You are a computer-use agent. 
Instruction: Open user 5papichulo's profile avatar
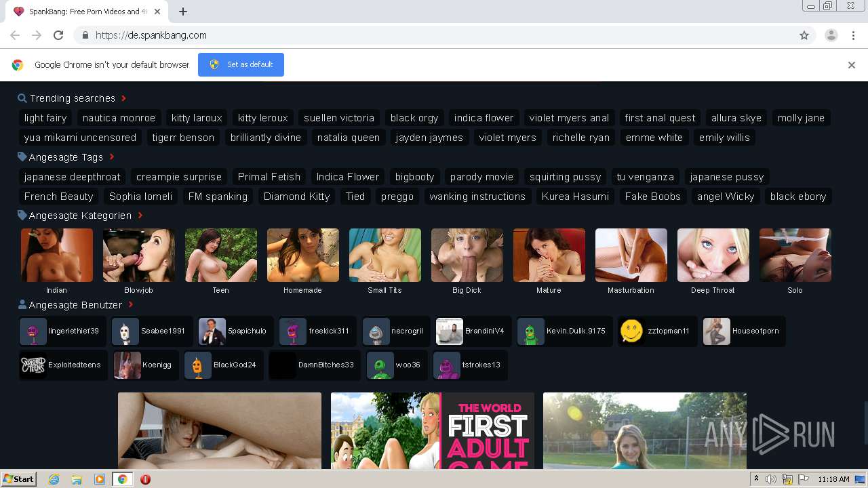pos(212,331)
